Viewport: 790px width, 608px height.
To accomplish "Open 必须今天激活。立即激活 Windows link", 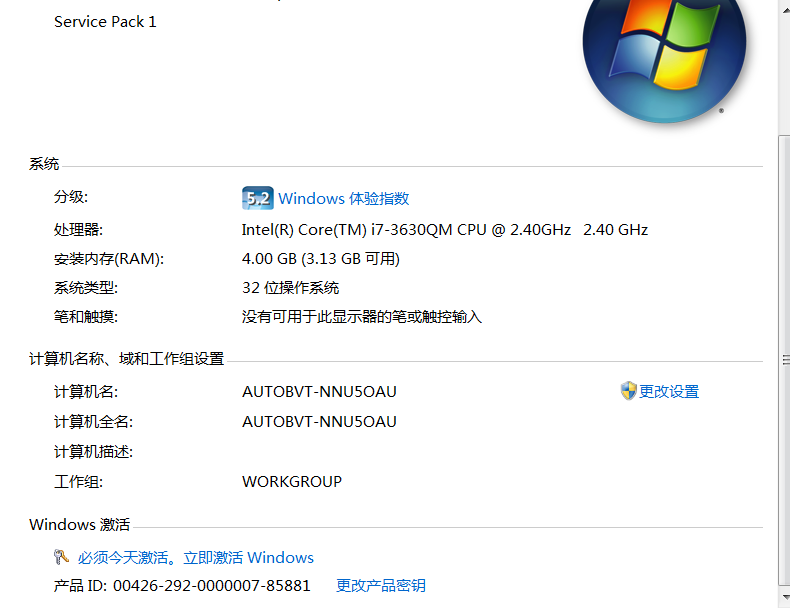I will tap(195, 558).
